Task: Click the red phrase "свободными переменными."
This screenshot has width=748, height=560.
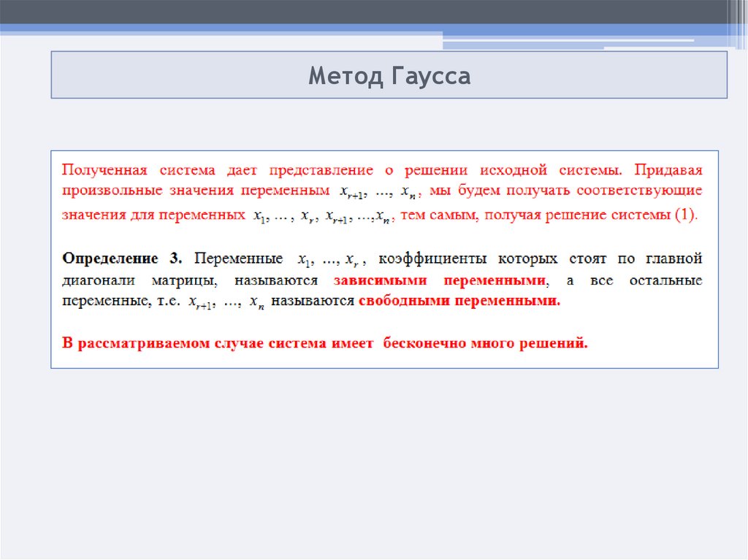Action: (459, 302)
